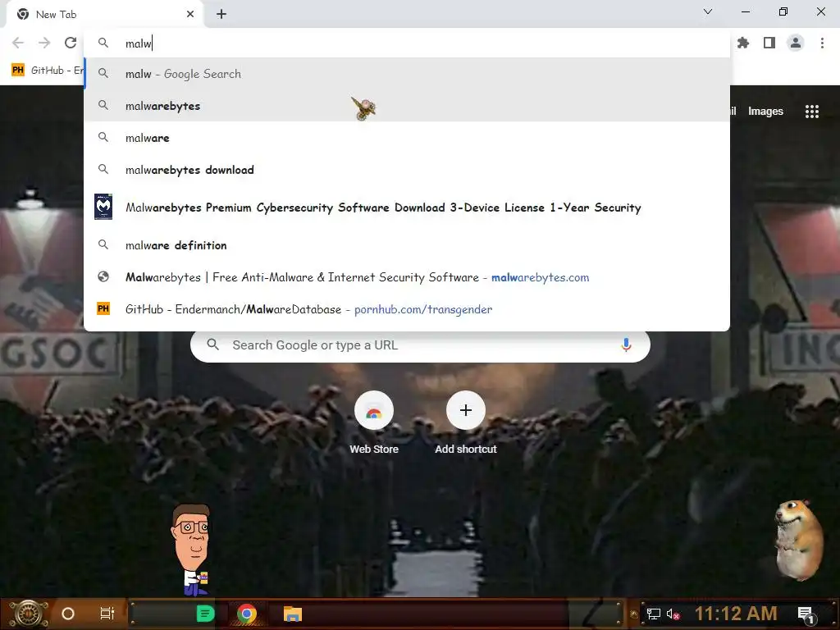The width and height of the screenshot is (840, 630).
Task: Click the 11:12 AM clock
Action: 736,614
